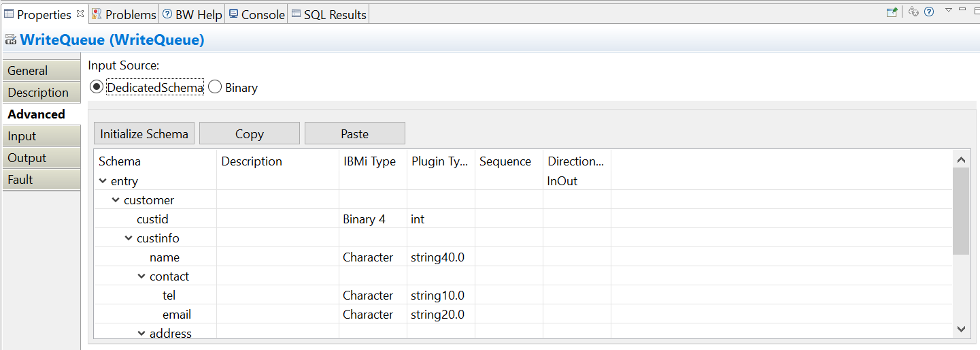Collapse the entry schema node
The width and height of the screenshot is (980, 350).
click(x=103, y=181)
